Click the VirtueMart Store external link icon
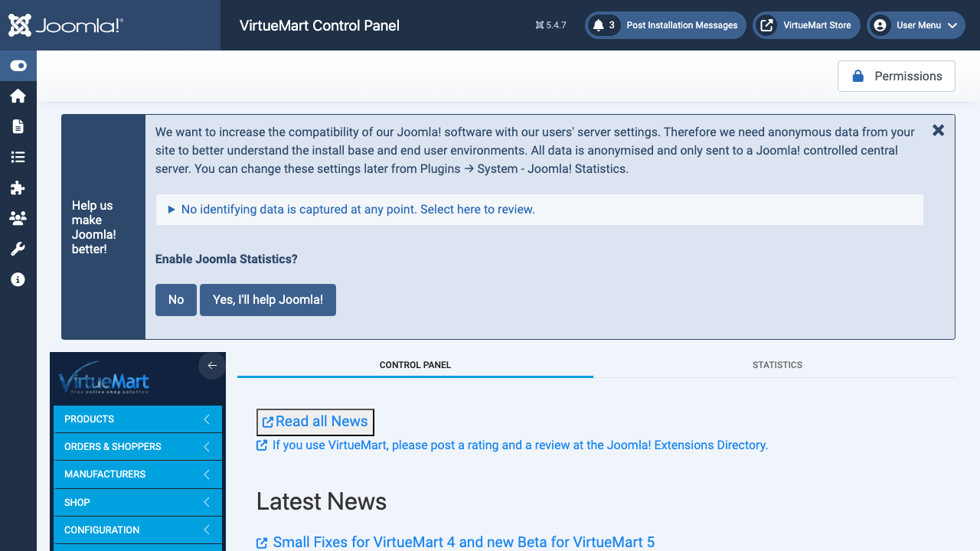 tap(766, 25)
